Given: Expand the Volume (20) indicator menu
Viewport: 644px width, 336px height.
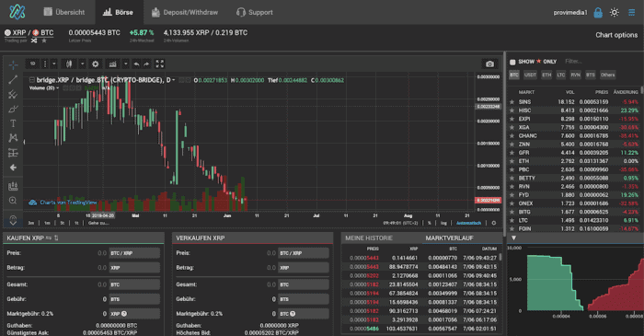Looking at the screenshot, I should [57, 87].
